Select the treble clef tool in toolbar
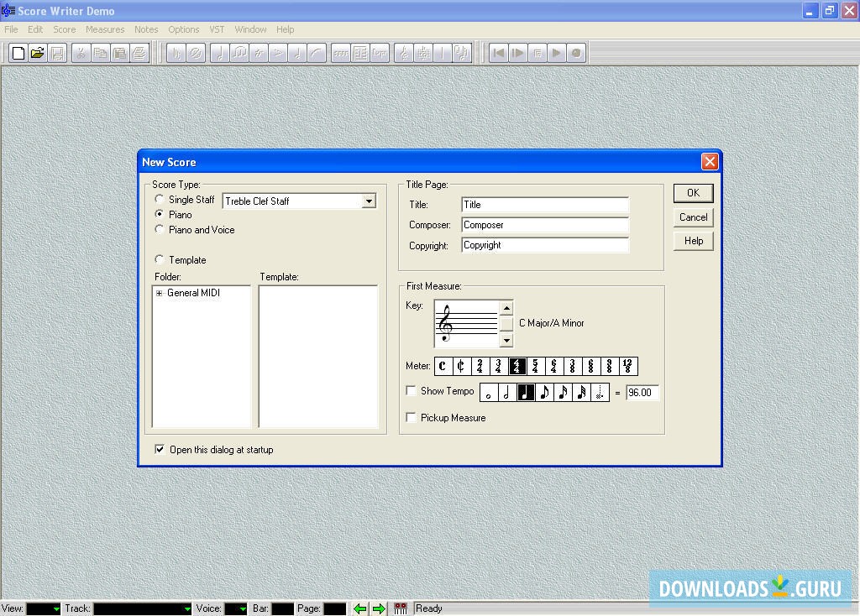860x616 pixels. click(404, 53)
